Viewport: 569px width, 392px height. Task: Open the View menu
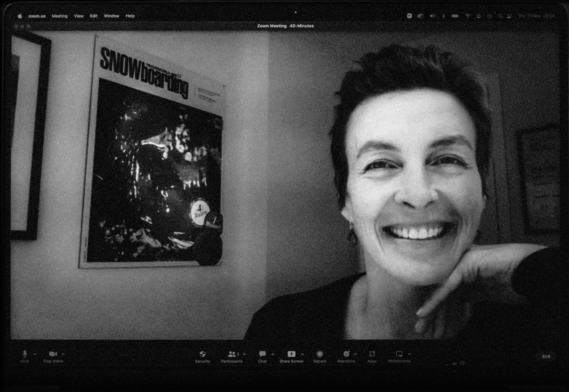[x=79, y=16]
